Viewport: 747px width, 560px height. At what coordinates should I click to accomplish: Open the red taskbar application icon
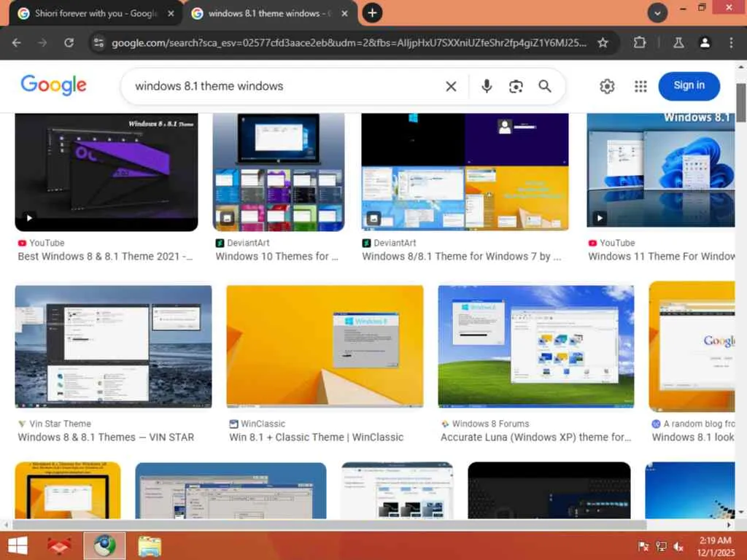pos(59,545)
